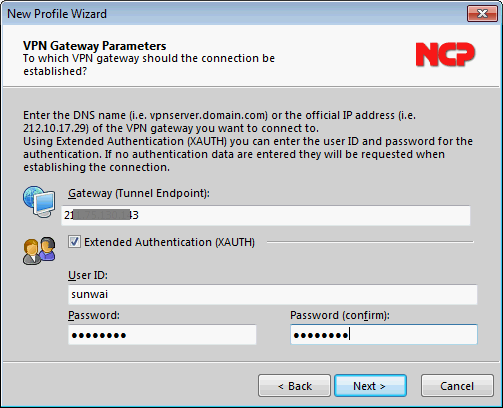Click into the User ID field containing sunwai
The width and height of the screenshot is (503, 408).
coord(272,294)
